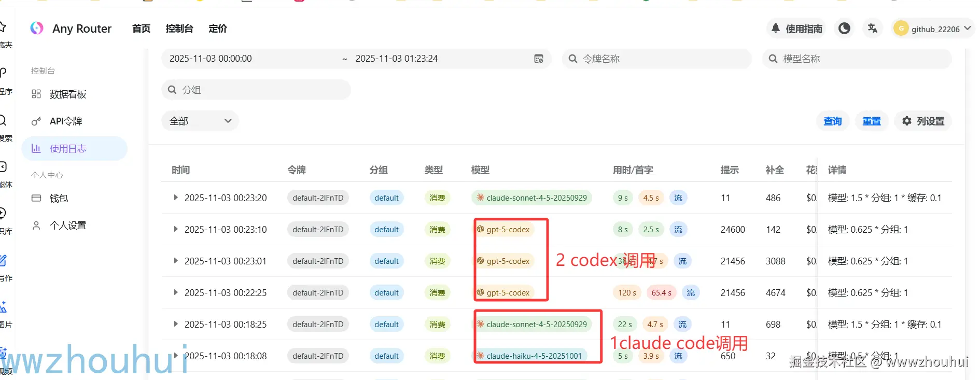This screenshot has height=380, width=980.
Task: Click the 4.5 s first-token tag
Action: click(x=651, y=198)
